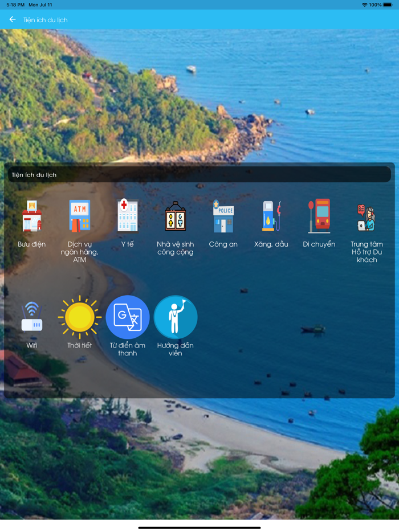
Task: Open the ATM banking services icon
Action: [80, 216]
